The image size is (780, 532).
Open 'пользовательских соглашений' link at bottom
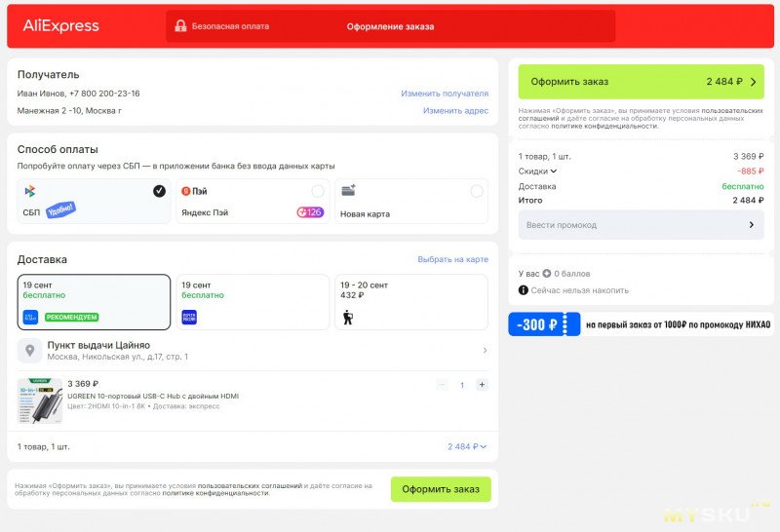click(250, 486)
